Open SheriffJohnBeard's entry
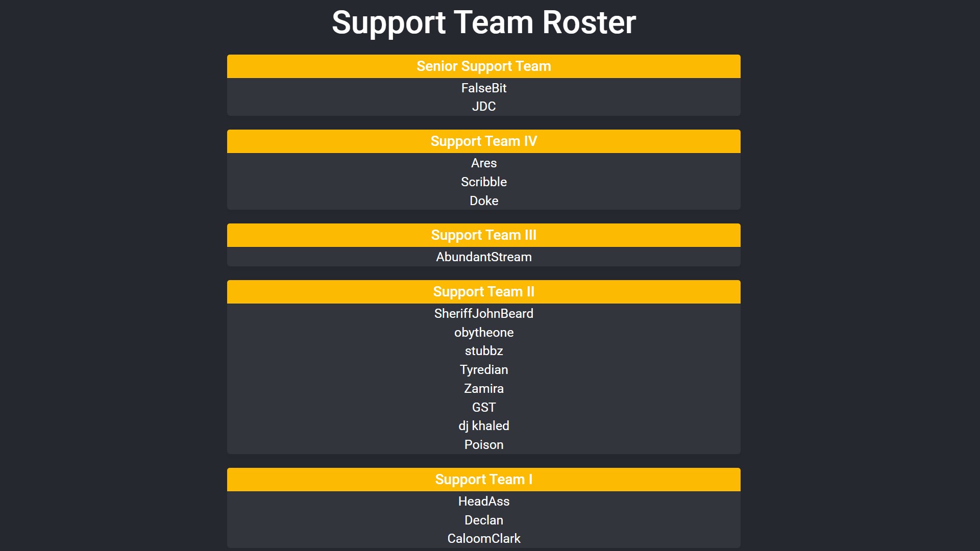 (x=483, y=314)
